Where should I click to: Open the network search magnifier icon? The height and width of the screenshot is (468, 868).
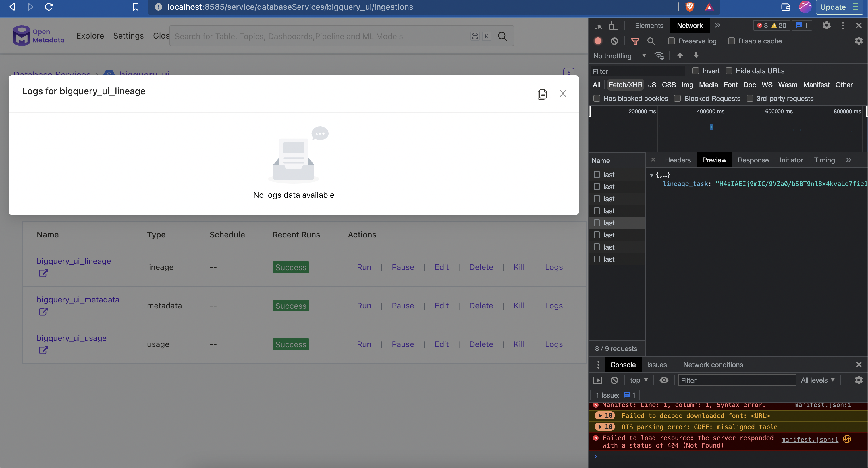pyautogui.click(x=651, y=41)
